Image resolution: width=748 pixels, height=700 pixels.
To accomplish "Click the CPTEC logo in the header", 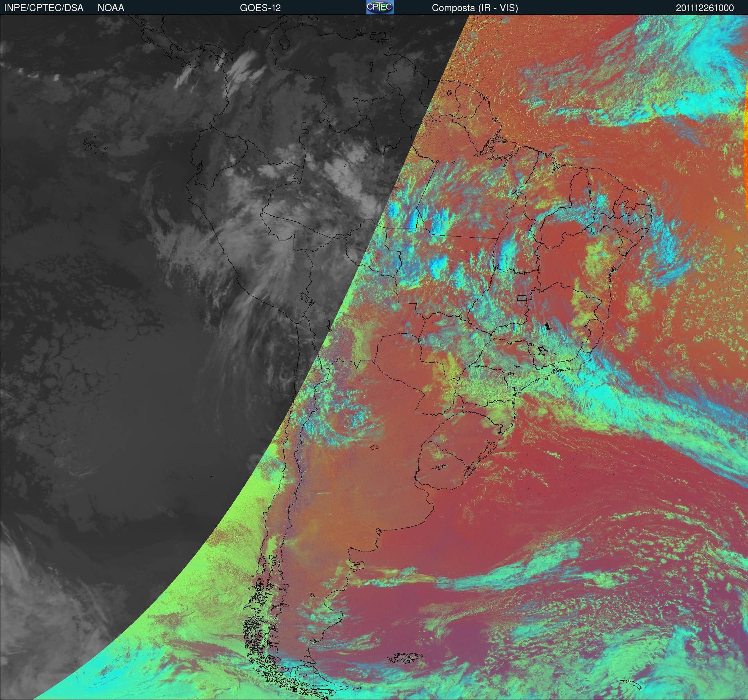I will 380,8.
